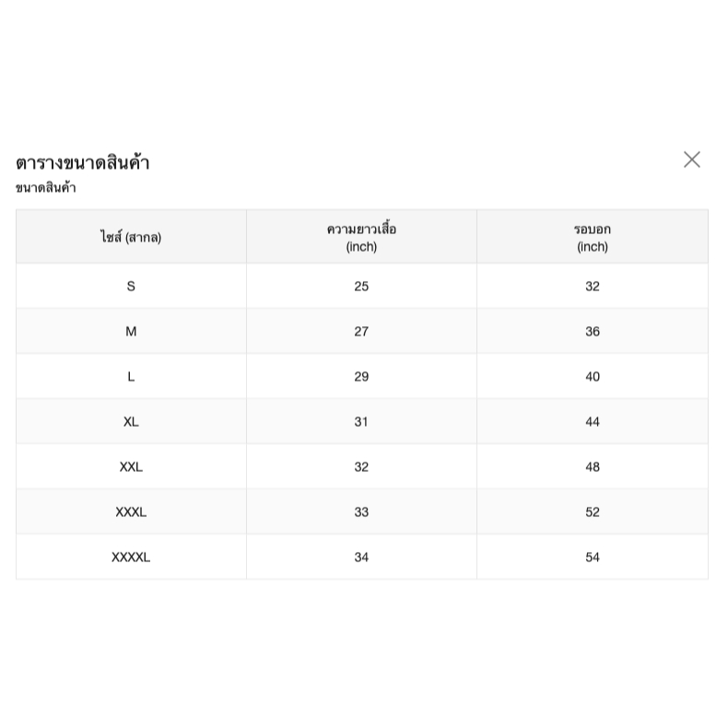Select the chest value 36 for size M
The height and width of the screenshot is (728, 728).
(x=593, y=331)
